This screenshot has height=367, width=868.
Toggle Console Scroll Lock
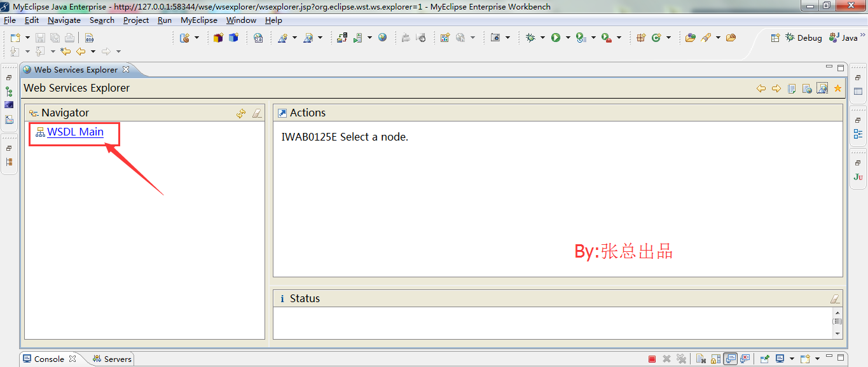pos(715,359)
